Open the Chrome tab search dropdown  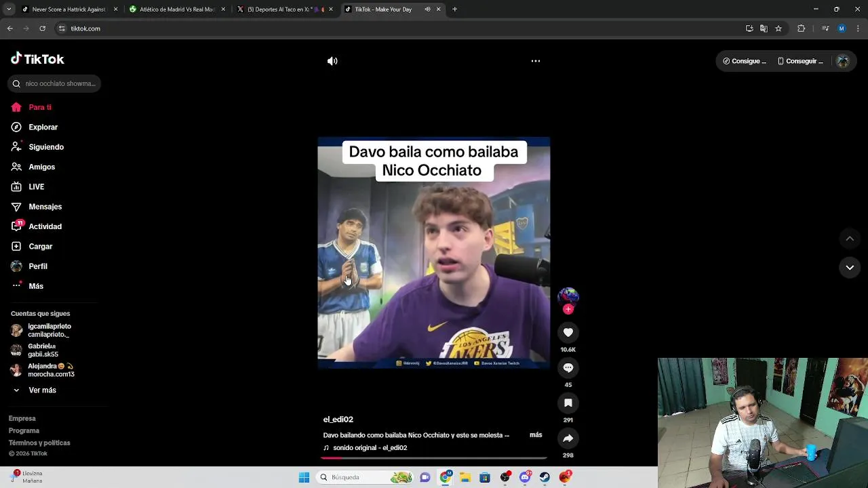9,9
